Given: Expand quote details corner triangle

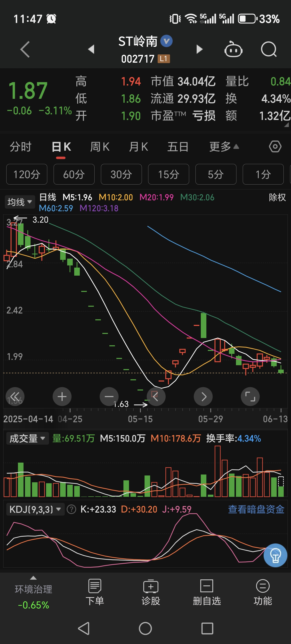Looking at the screenshot, I should [x=286, y=124].
